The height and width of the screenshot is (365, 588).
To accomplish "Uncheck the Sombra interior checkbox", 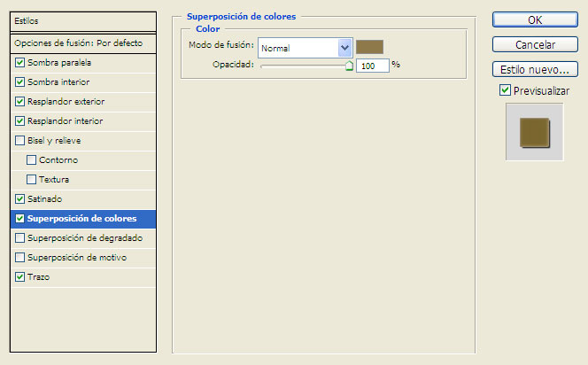I will pos(19,82).
